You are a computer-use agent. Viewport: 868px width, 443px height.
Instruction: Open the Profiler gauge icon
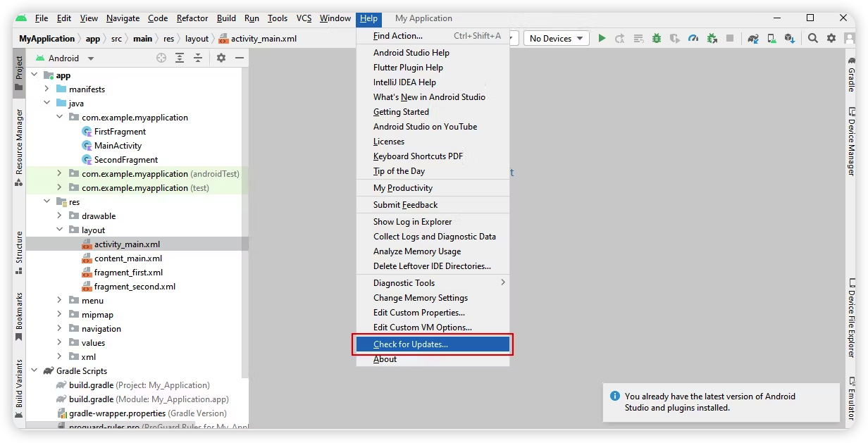(693, 39)
